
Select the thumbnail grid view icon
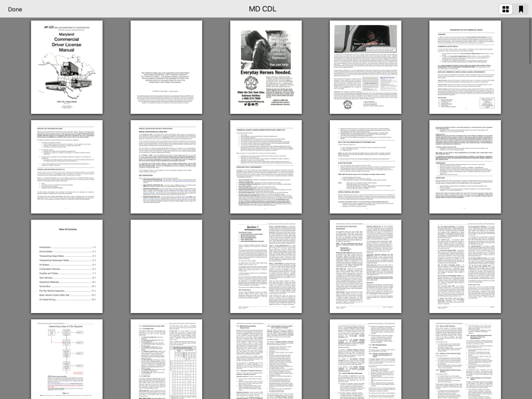click(505, 9)
